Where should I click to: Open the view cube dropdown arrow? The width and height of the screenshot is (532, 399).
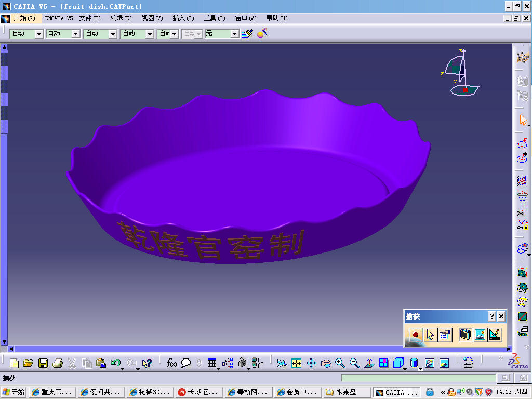pos(405,369)
